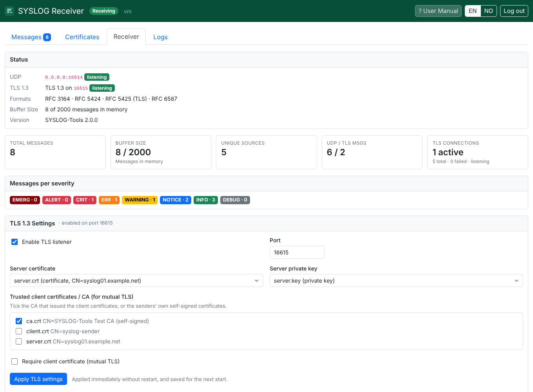This screenshot has width=533, height=392.
Task: Click the TLS Connections 1 active card
Action: [478, 152]
